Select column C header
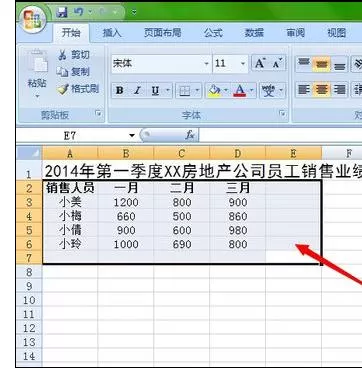This screenshot has width=362, height=369. coord(182,153)
